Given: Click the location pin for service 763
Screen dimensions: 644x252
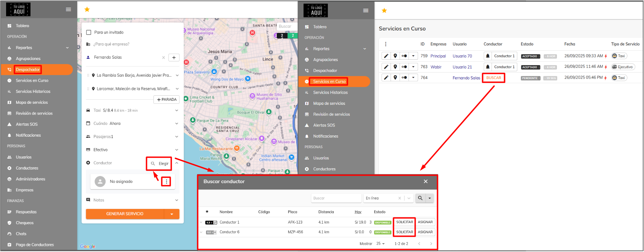Looking at the screenshot, I should (x=395, y=67).
